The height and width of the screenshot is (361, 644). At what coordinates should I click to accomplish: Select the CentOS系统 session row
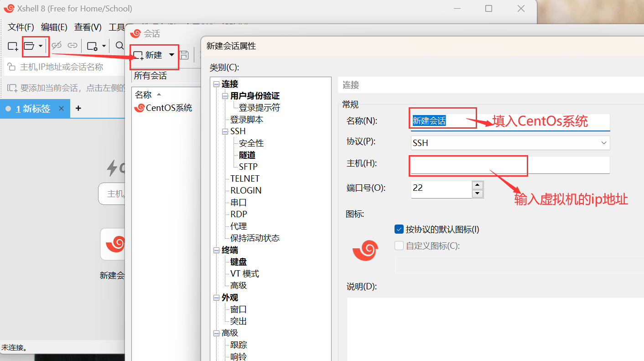click(163, 108)
